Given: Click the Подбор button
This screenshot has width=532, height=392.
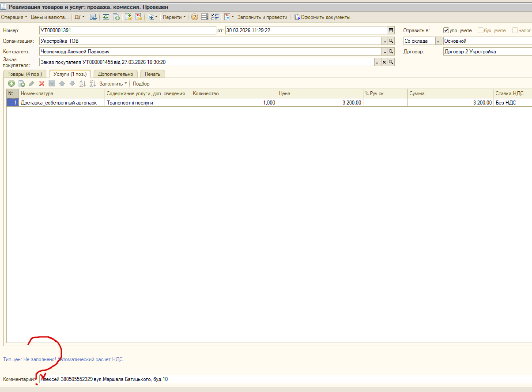Looking at the screenshot, I should click(141, 83).
